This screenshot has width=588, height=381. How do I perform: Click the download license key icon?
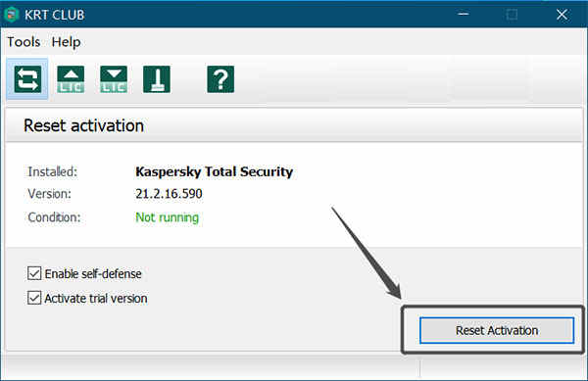tap(114, 79)
